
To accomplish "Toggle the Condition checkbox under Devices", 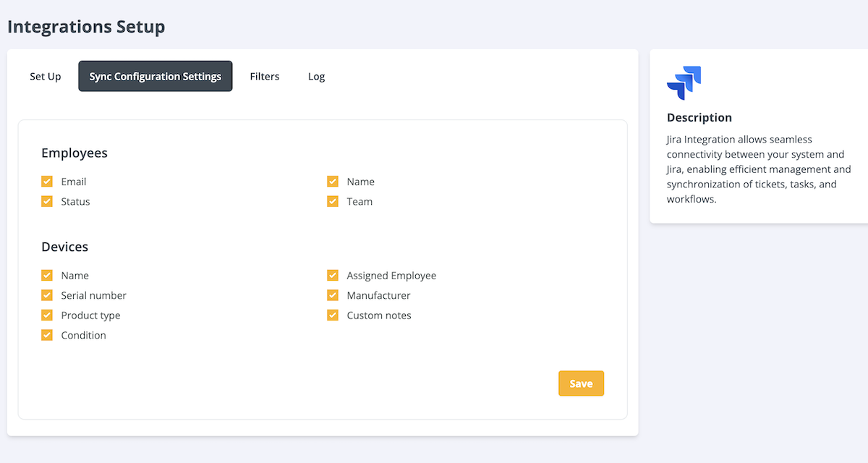I will tap(47, 335).
